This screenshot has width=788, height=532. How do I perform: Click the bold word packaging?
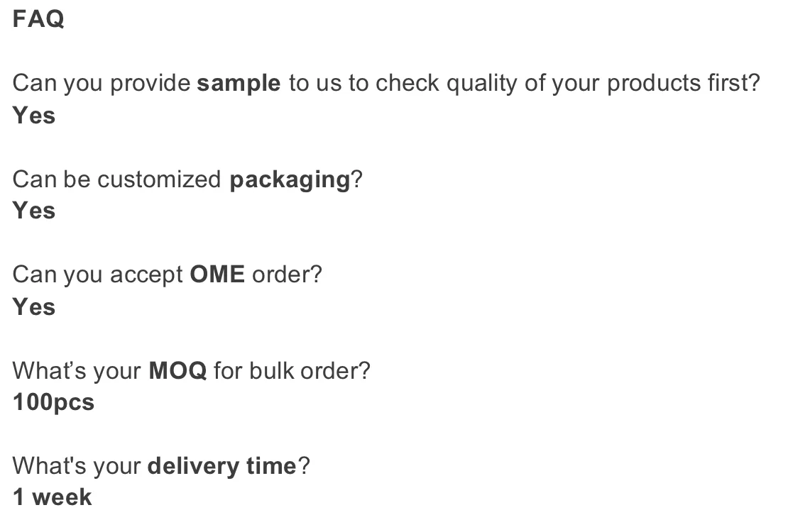point(290,180)
